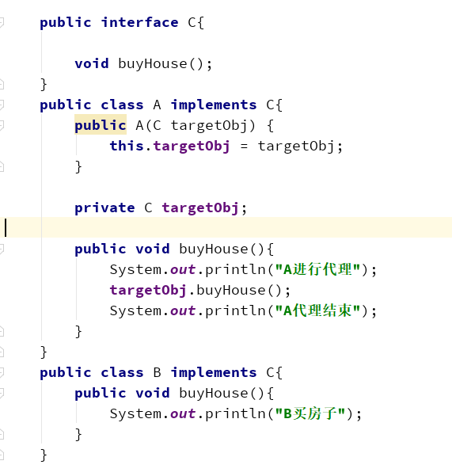
Task: Collapse fold marker beside 'public interface C{'
Action: (2, 22)
